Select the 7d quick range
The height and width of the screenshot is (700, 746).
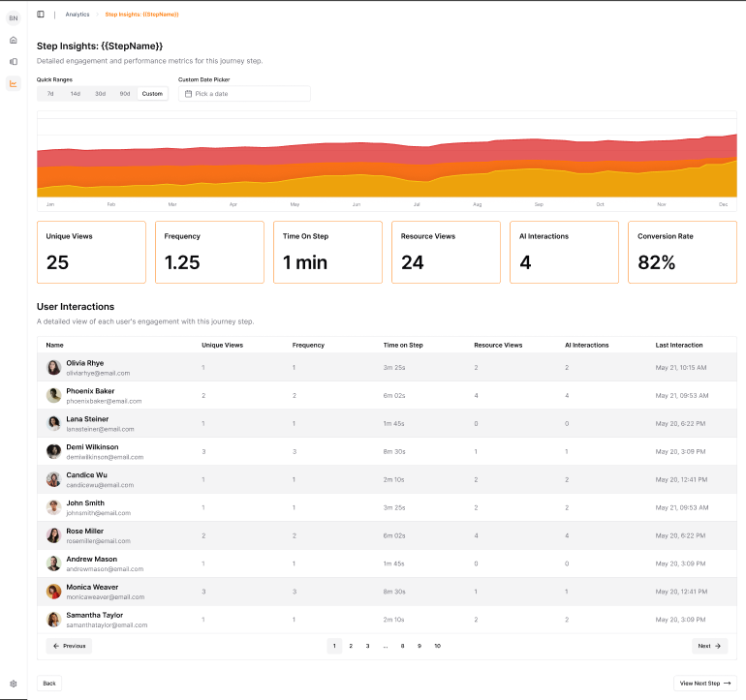point(50,94)
